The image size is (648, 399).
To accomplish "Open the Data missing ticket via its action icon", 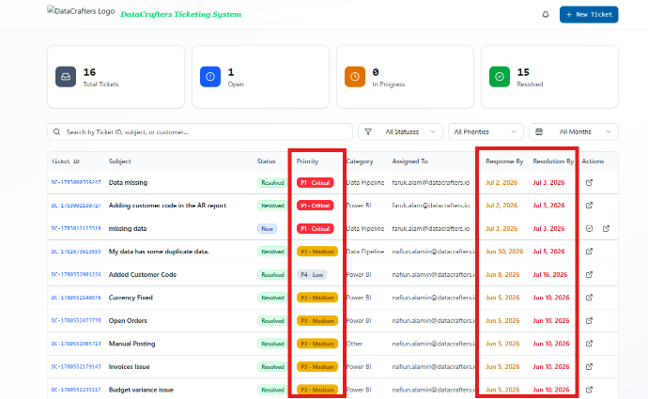I will 589,182.
